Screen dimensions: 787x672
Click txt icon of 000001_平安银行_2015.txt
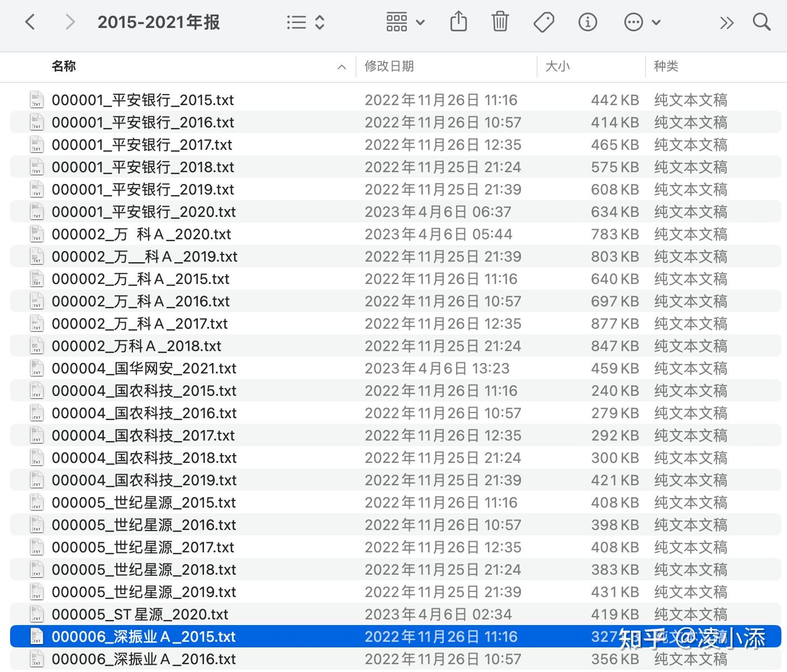[x=36, y=100]
